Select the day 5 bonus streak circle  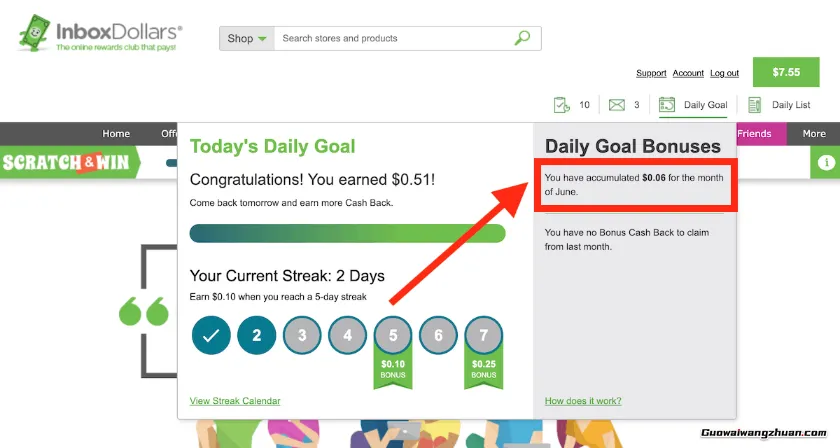tap(393, 335)
